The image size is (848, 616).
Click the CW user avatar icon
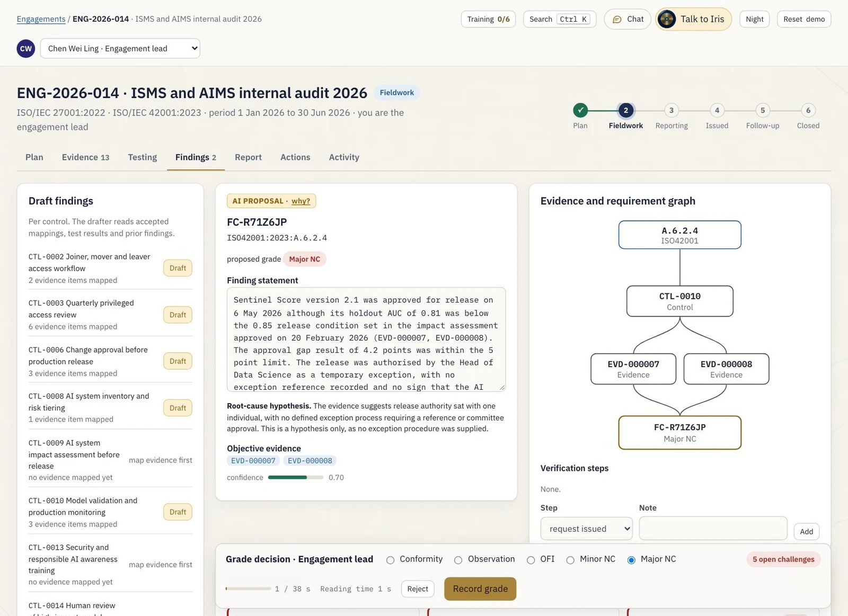25,48
